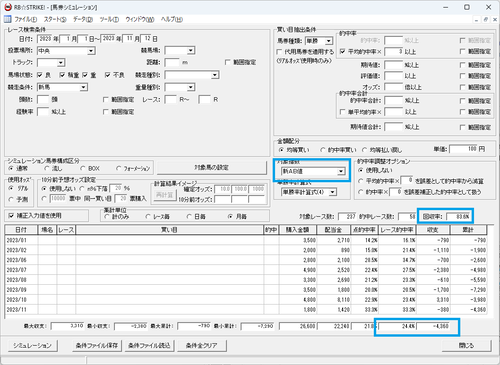Close the inner child window via menu bar
Screen dimensions: 500x365
click(x=495, y=20)
